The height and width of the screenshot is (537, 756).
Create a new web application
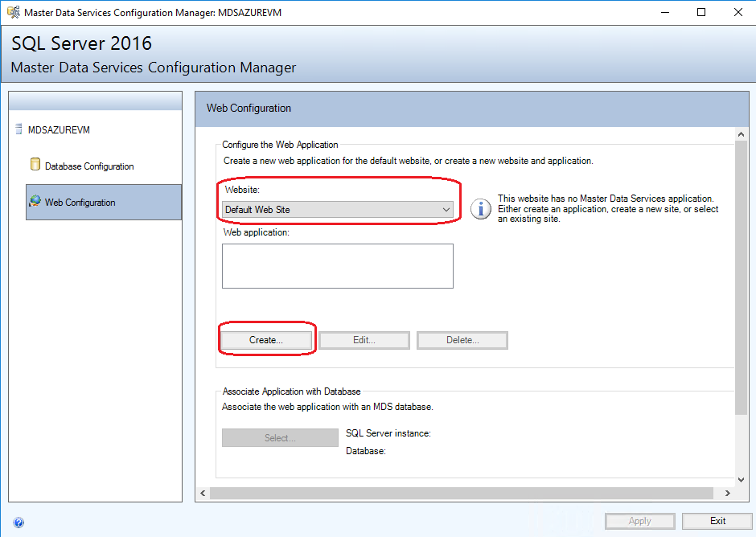pyautogui.click(x=266, y=339)
